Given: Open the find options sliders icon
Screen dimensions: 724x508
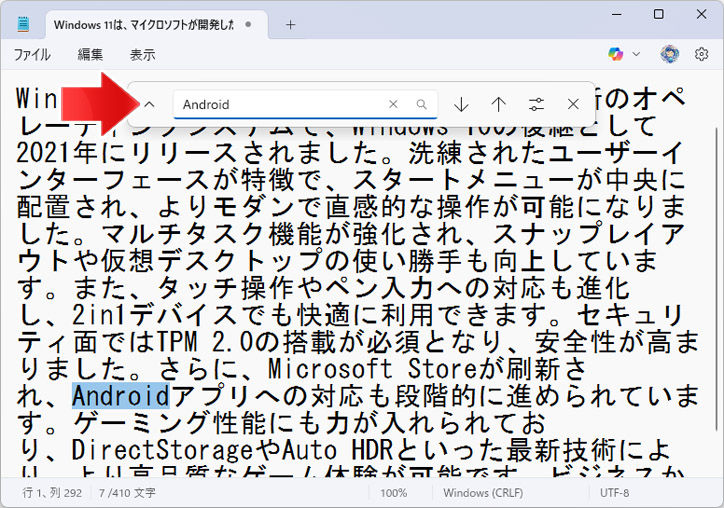Looking at the screenshot, I should coord(536,104).
